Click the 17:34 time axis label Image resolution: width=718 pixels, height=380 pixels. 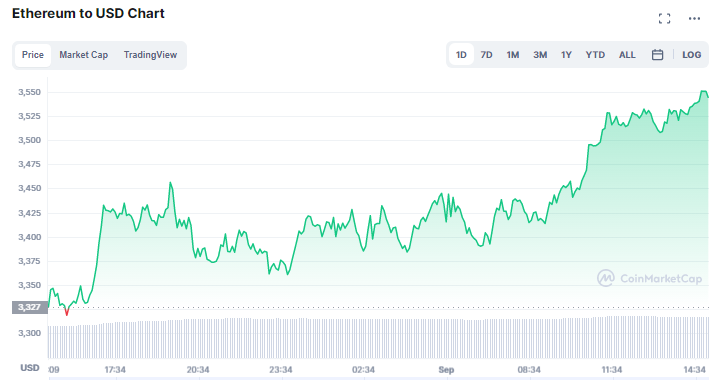tap(115, 369)
